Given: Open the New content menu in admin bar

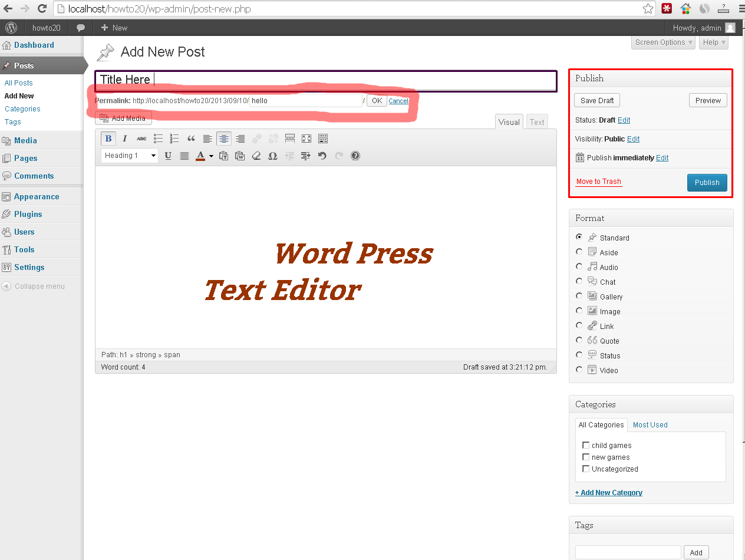Looking at the screenshot, I should pos(114,28).
